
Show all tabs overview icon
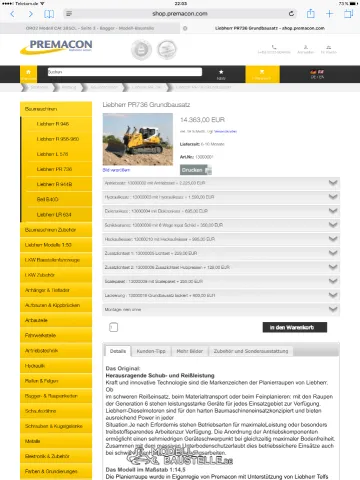pyautogui.click(x=349, y=14)
